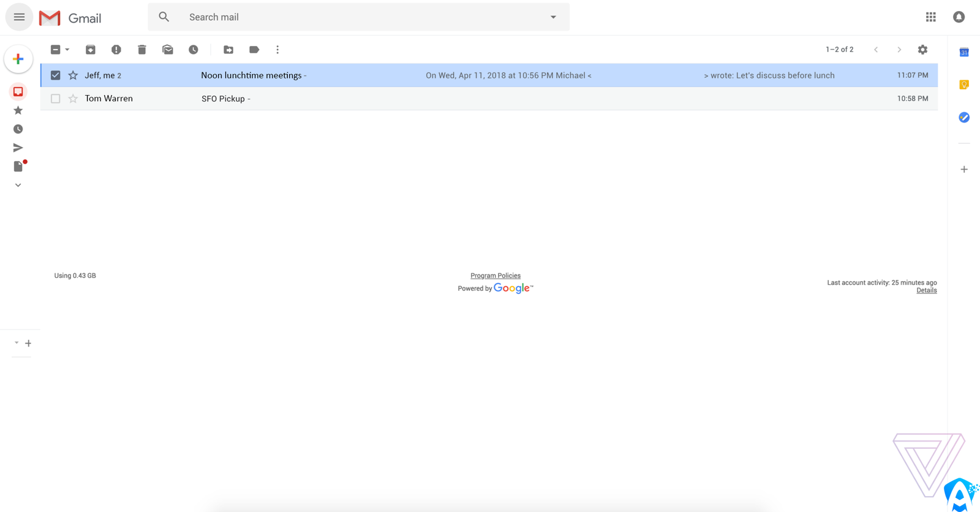Open the Noon lunchtime meetings conversation
Viewport: 980px width, 512px height.
tap(489, 75)
